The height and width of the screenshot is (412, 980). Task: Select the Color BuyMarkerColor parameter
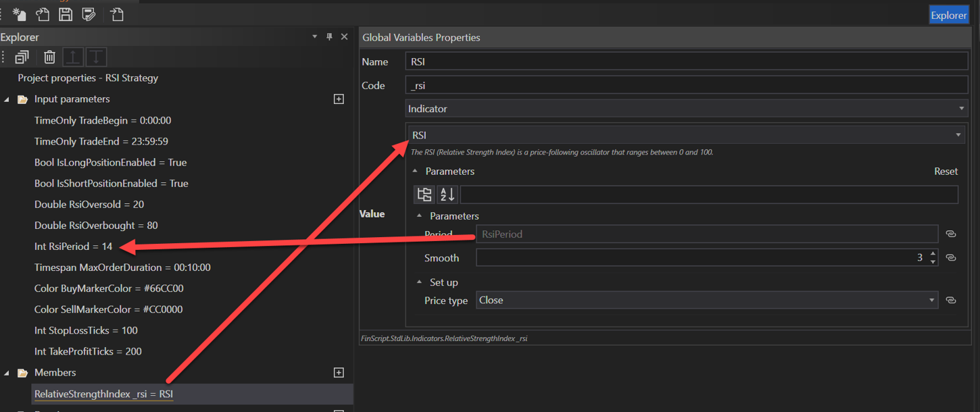pos(109,288)
